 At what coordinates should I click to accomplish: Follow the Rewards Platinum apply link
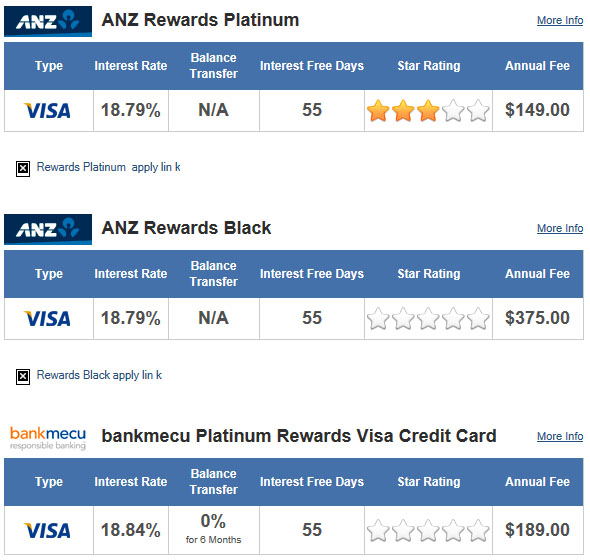pyautogui.click(x=108, y=167)
